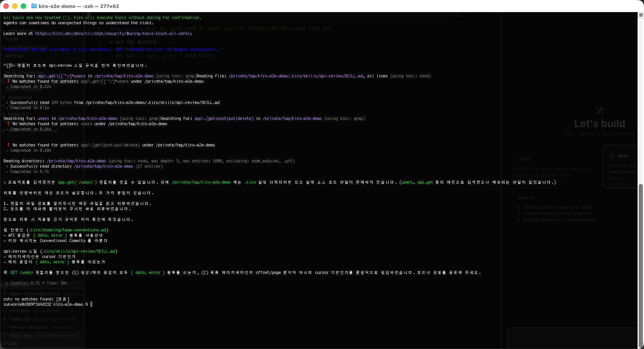
Task: Click the block cursor after the shell prompt
Action: click(x=91, y=304)
